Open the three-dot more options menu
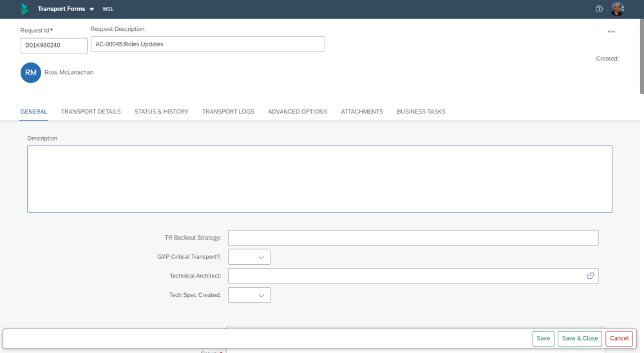This screenshot has height=353, width=644. click(x=611, y=32)
